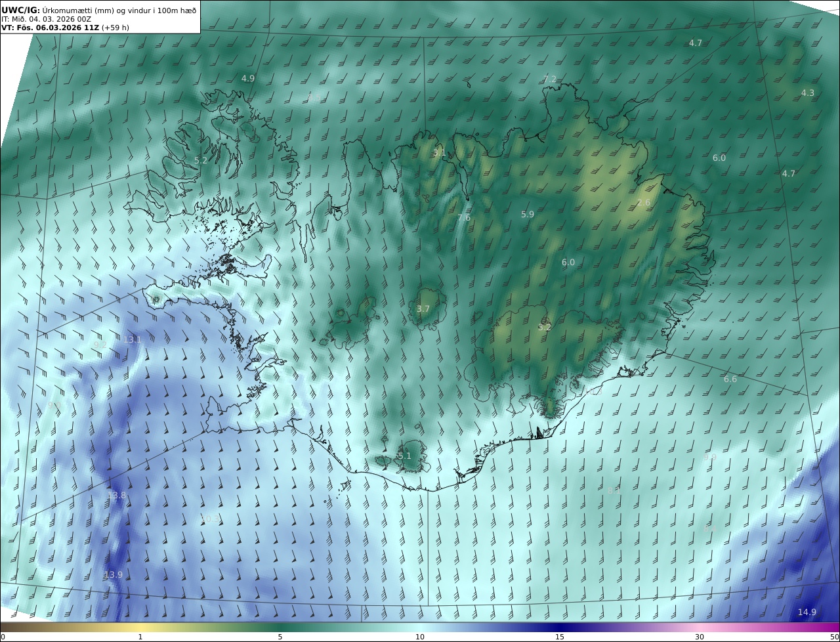
Task: Click the glacier value 3.7
Action: point(423,309)
